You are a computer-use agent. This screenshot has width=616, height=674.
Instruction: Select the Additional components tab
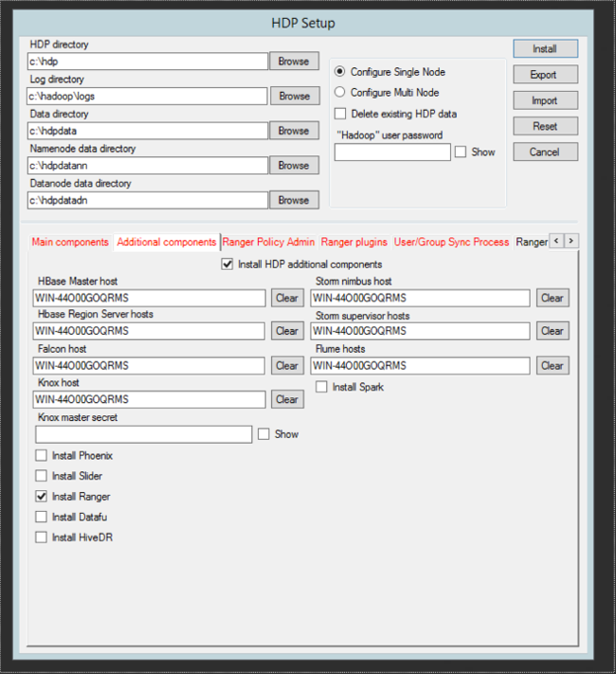click(x=167, y=242)
